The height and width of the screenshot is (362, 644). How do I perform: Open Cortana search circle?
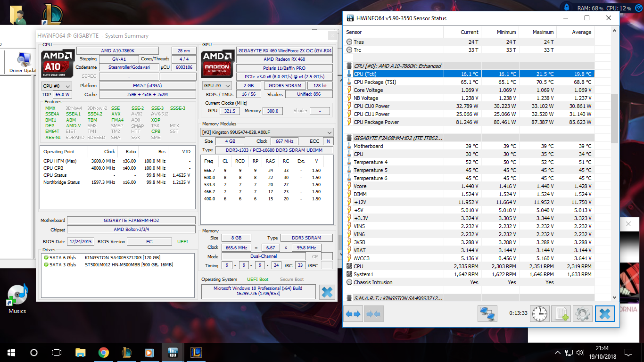[x=33, y=352]
